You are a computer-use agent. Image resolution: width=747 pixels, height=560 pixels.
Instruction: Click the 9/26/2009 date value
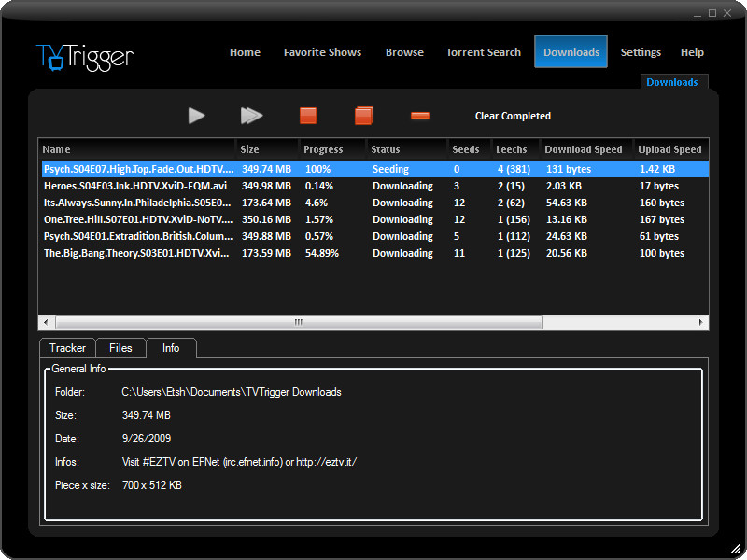click(x=147, y=438)
